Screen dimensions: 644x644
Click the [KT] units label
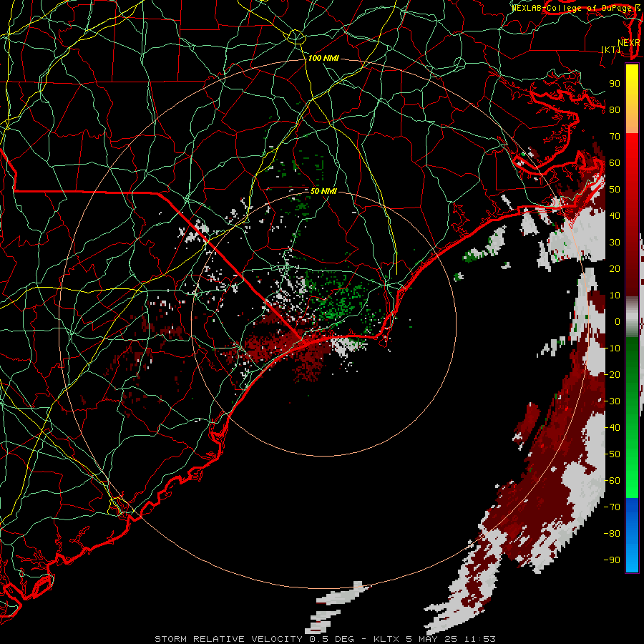click(611, 49)
